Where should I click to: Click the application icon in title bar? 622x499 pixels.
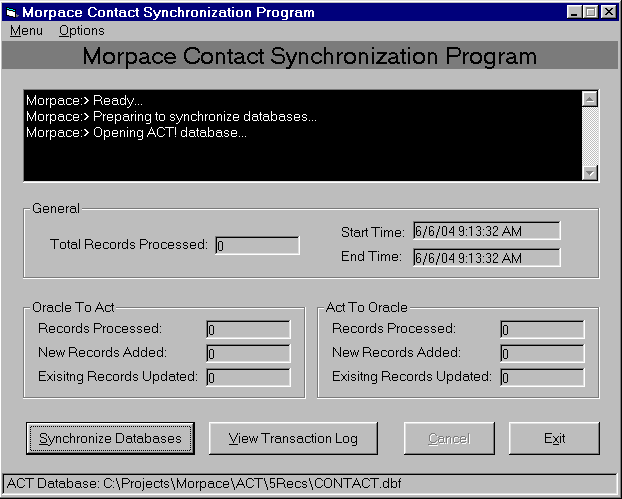[x=12, y=12]
